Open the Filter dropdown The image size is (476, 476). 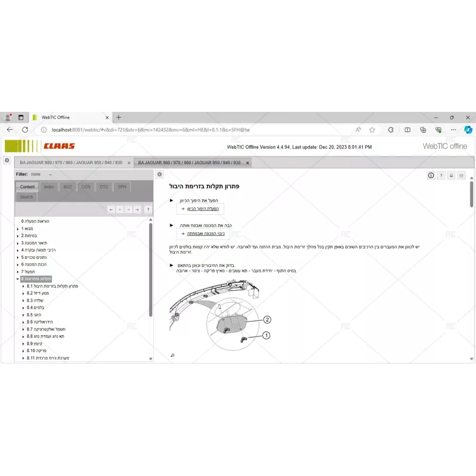click(50, 175)
